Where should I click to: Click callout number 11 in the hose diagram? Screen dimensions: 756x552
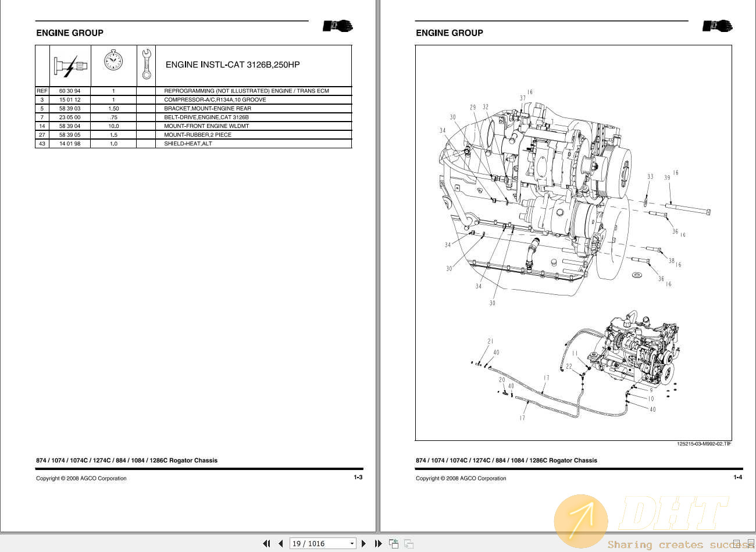tap(575, 353)
